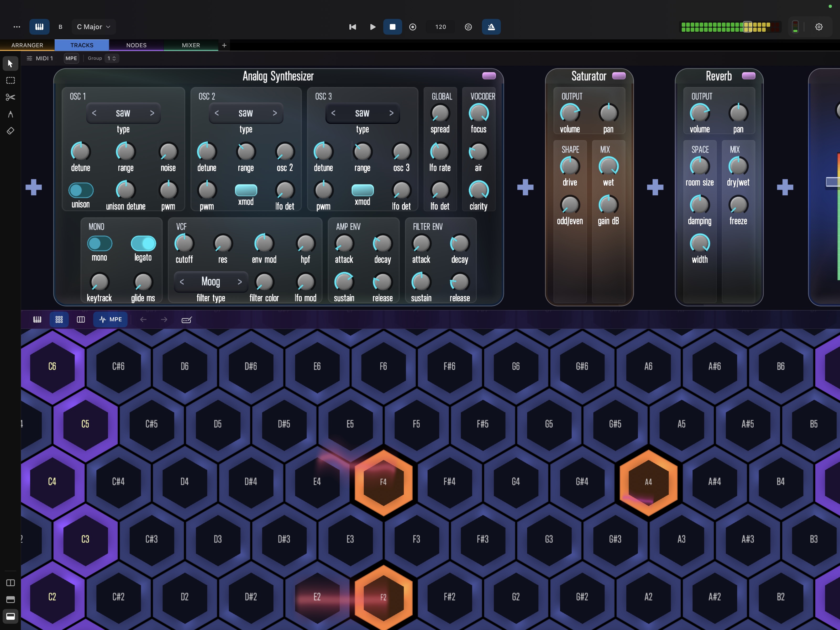Click the Saturator drive knob

click(570, 166)
